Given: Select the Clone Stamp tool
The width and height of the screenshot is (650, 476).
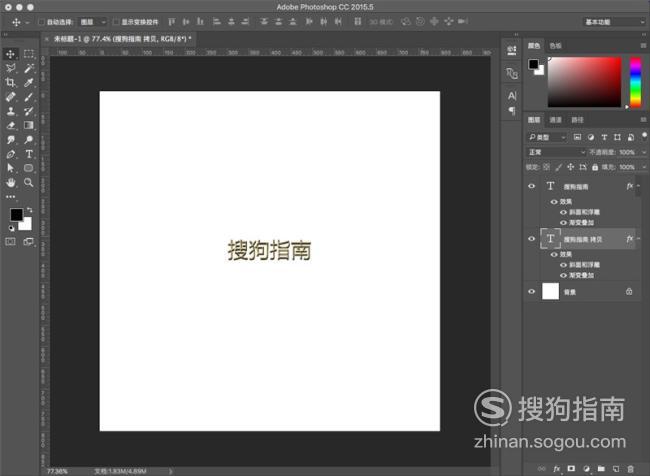Looking at the screenshot, I should click(11, 111).
